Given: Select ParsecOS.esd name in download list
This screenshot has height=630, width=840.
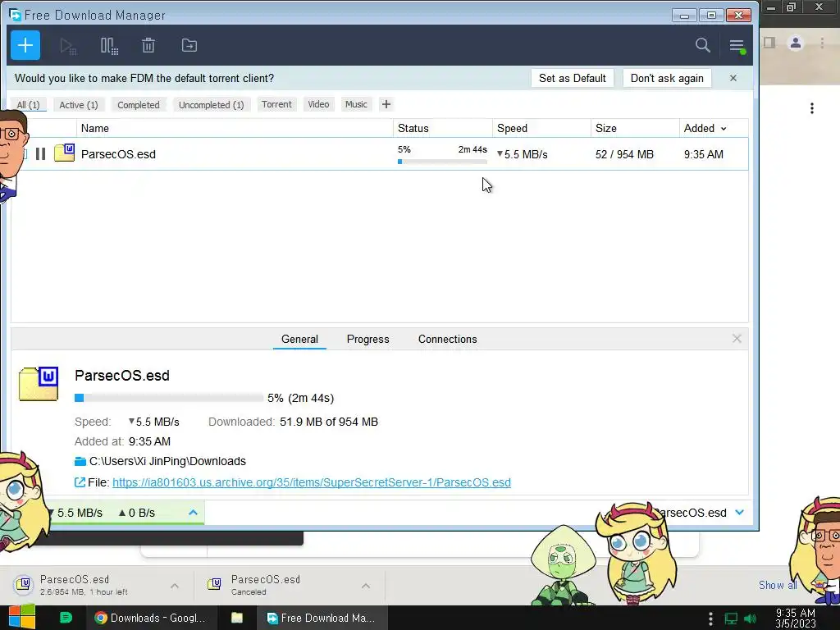Looking at the screenshot, I should pyautogui.click(x=118, y=154).
